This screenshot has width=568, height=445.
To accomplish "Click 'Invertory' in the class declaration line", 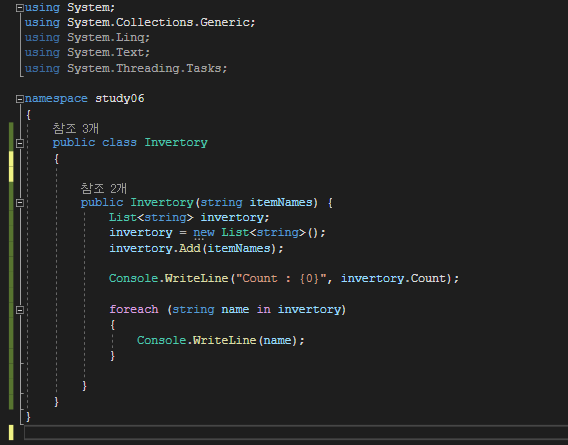I will tap(176, 142).
